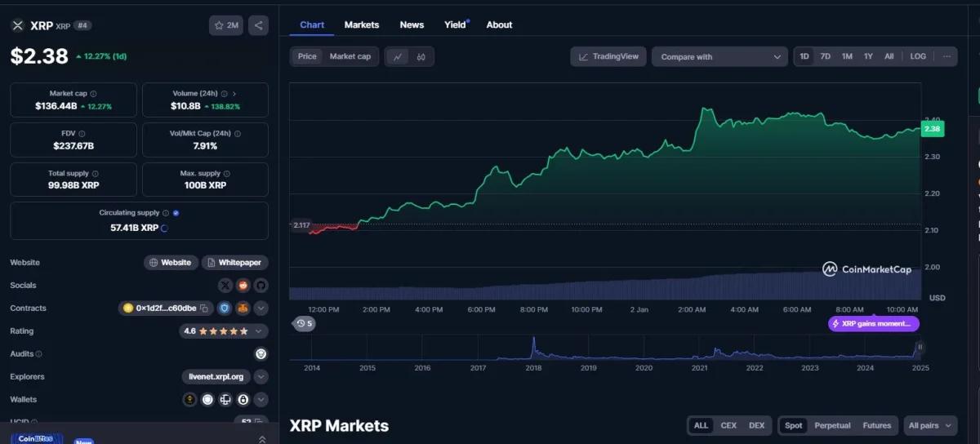
Task: Expand the Explorers chevron
Action: point(261,377)
